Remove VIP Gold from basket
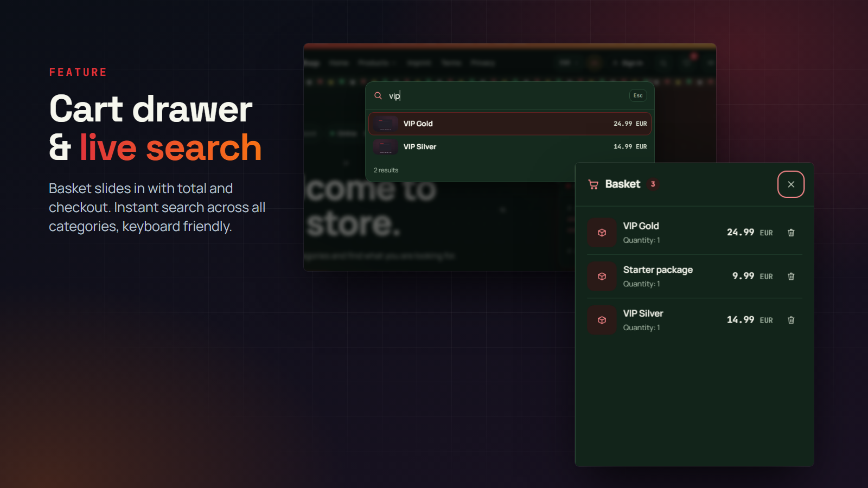 [x=791, y=233]
